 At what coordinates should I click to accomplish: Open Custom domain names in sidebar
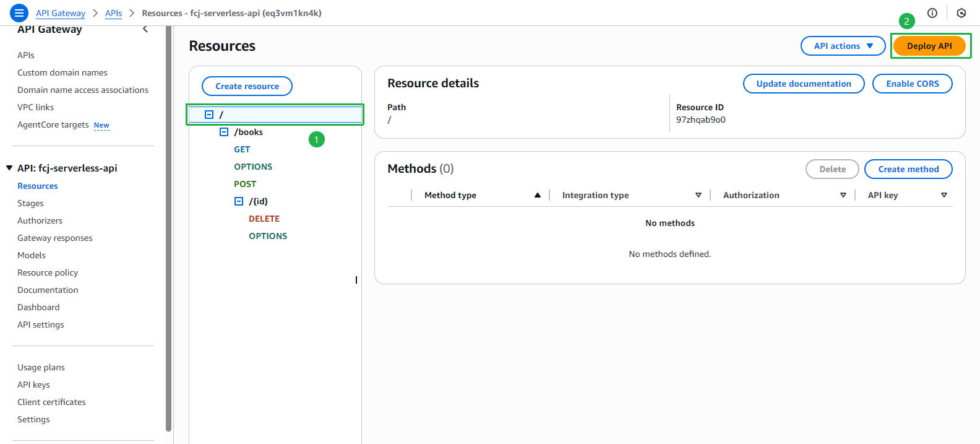point(62,72)
